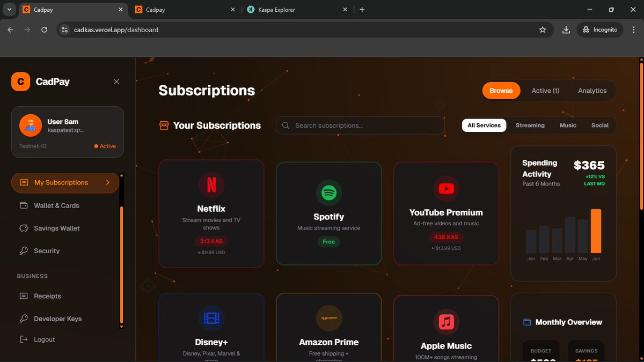The image size is (644, 362).
Task: Go back with browser back arrow
Action: click(x=10, y=30)
